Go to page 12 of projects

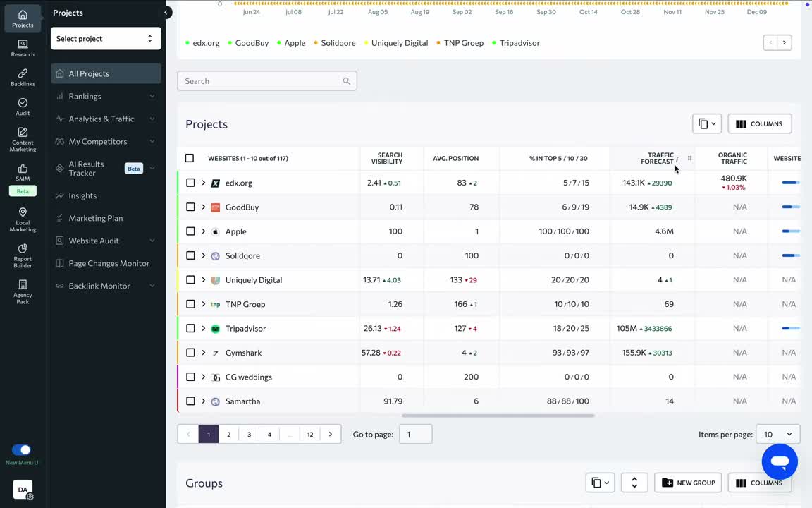click(x=309, y=435)
